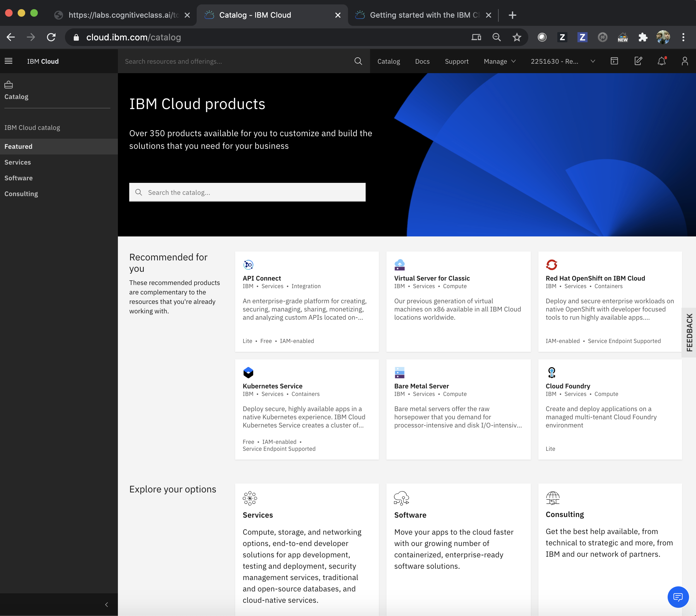Select Software in the sidebar

(18, 178)
